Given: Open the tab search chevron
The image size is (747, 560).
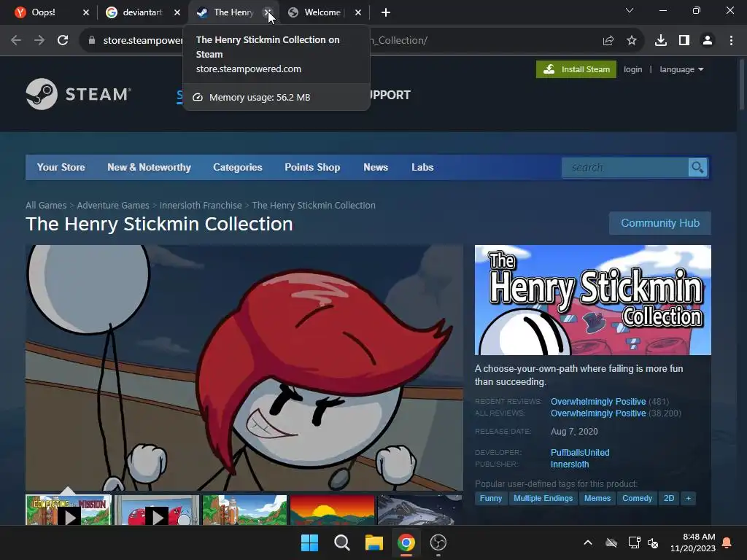Looking at the screenshot, I should (x=630, y=10).
